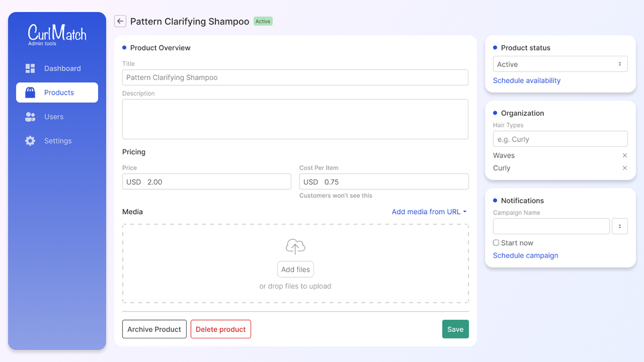Expand Add media from URL dropdown

429,212
